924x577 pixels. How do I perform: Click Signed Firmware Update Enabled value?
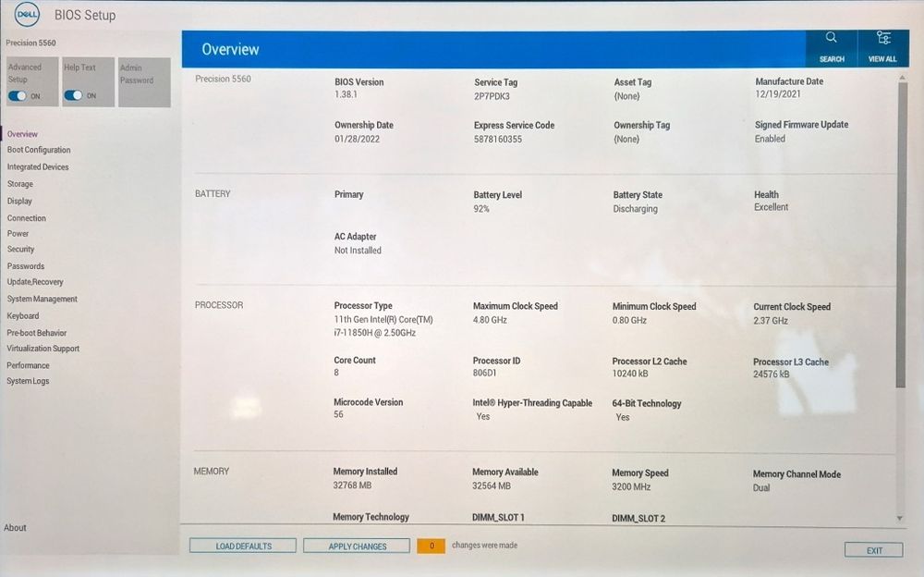(770, 139)
